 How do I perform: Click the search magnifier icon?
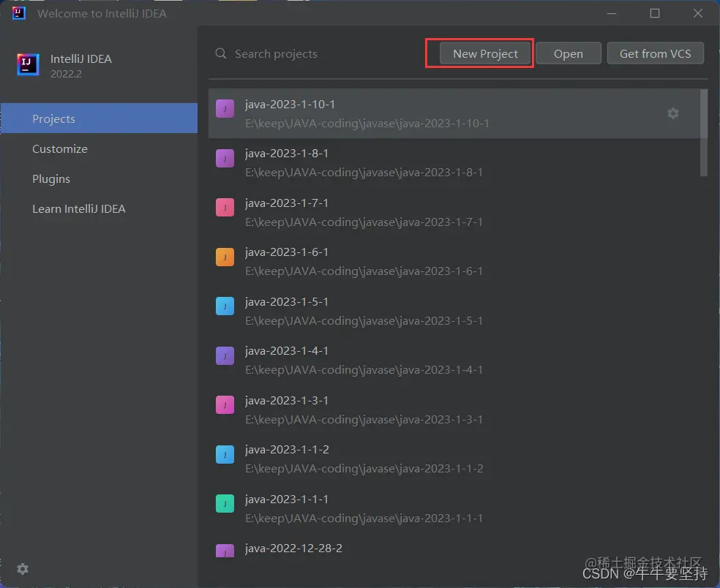pyautogui.click(x=221, y=53)
